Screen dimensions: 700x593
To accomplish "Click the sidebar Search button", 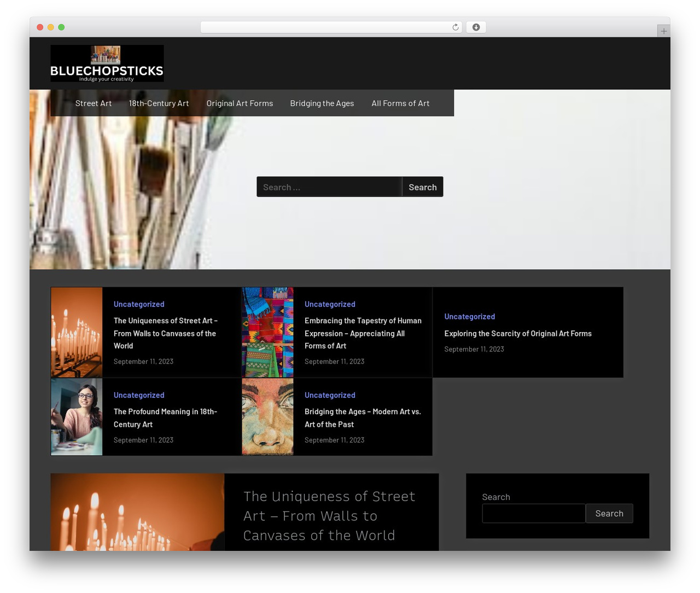I will [x=609, y=514].
